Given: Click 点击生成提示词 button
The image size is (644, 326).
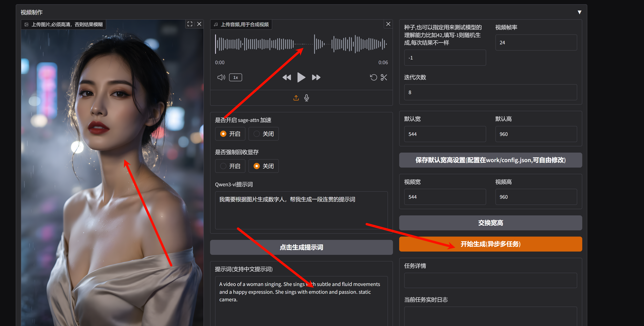Looking at the screenshot, I should (301, 247).
